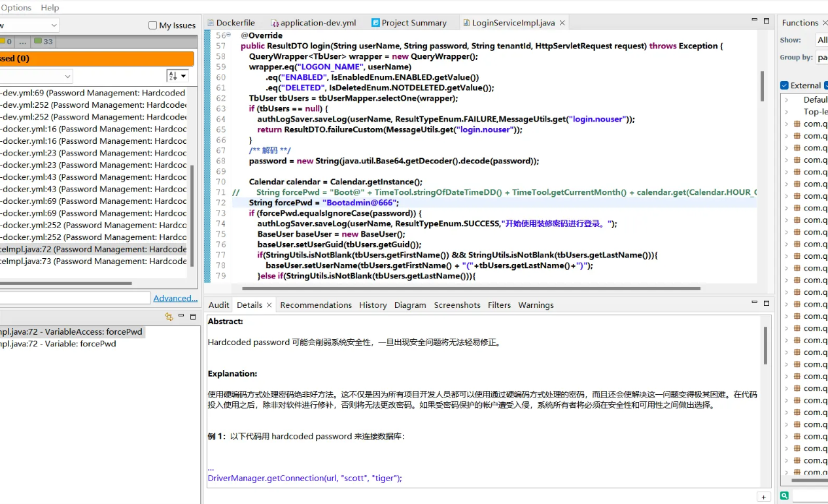Viewport: 828px width, 504px height.
Task: Expand the first com.q package node
Action: tap(787, 124)
